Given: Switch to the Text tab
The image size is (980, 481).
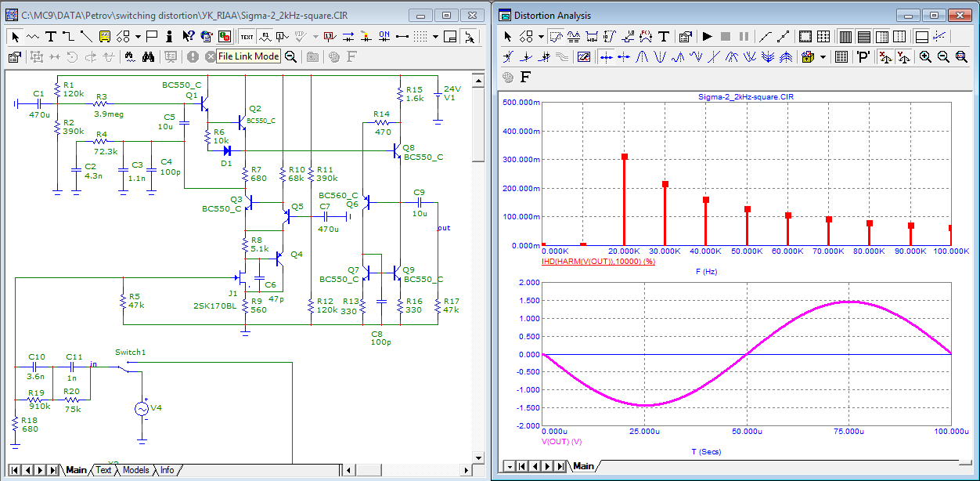Looking at the screenshot, I should pos(103,470).
